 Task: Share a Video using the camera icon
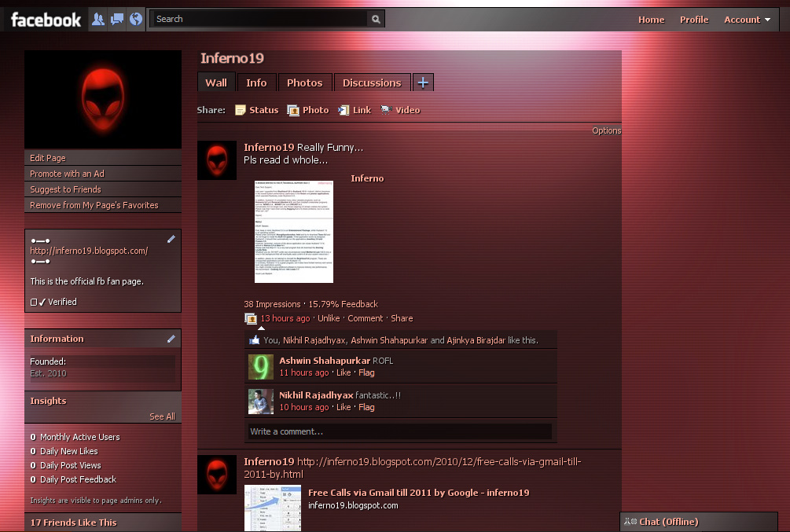[388, 110]
